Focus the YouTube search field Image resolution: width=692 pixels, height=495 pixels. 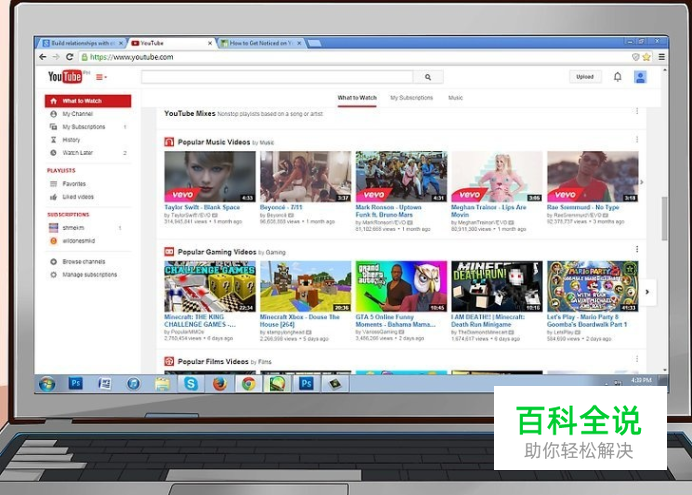click(277, 77)
